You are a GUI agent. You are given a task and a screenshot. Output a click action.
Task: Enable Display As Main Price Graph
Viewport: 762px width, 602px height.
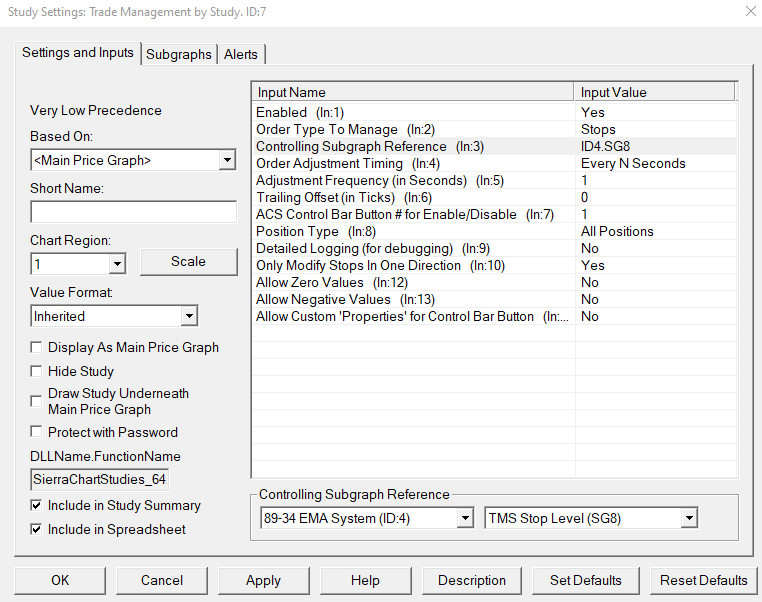point(36,347)
